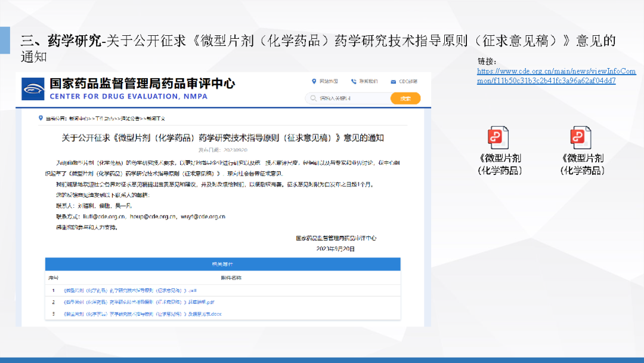The image size is (644, 363).
Task: Click the 网站地图 location pin icon
Action: click(314, 82)
